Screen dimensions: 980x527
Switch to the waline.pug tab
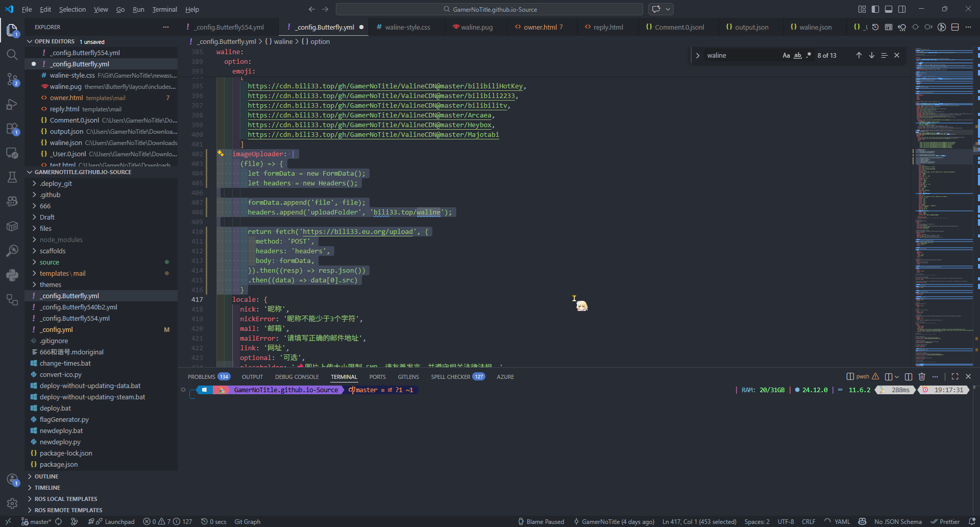pyautogui.click(x=476, y=27)
